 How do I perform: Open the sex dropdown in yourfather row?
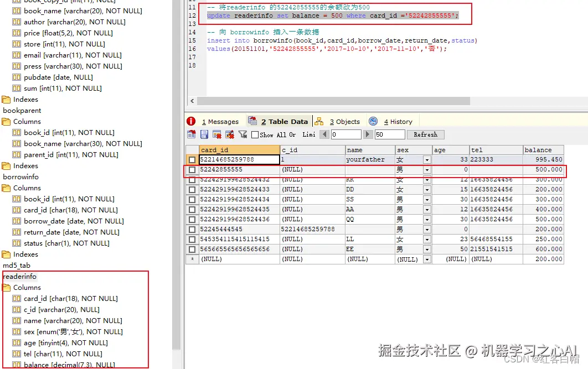pos(427,160)
